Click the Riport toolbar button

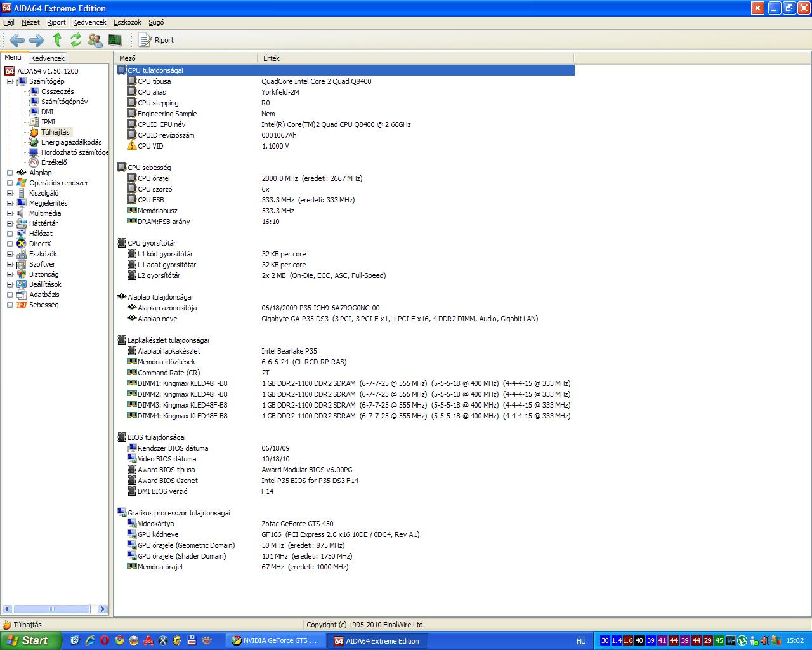pyautogui.click(x=157, y=40)
